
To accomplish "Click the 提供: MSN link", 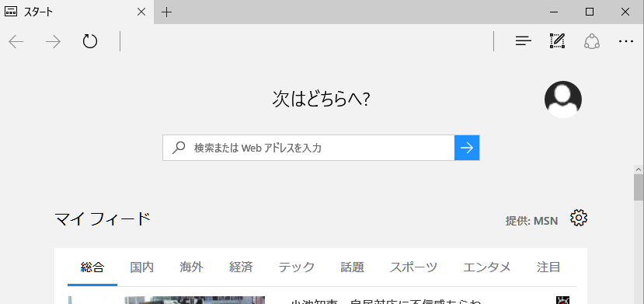I will [x=531, y=221].
